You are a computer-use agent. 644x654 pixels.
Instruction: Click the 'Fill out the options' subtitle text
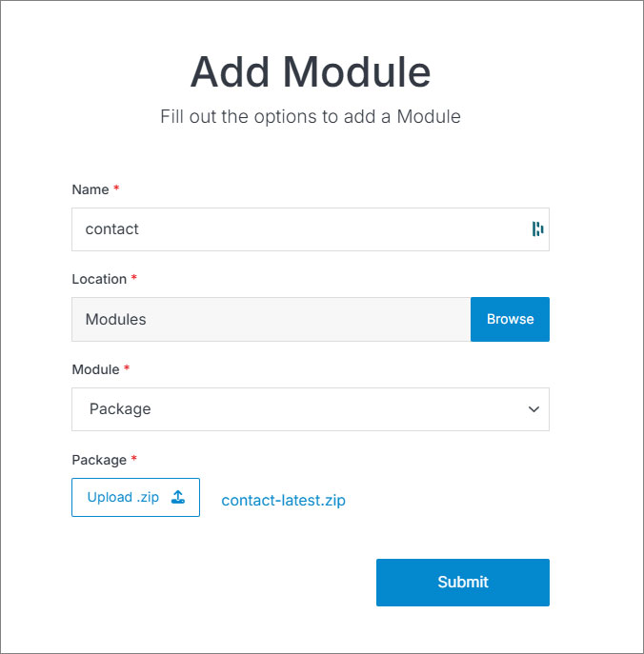pyautogui.click(x=310, y=117)
